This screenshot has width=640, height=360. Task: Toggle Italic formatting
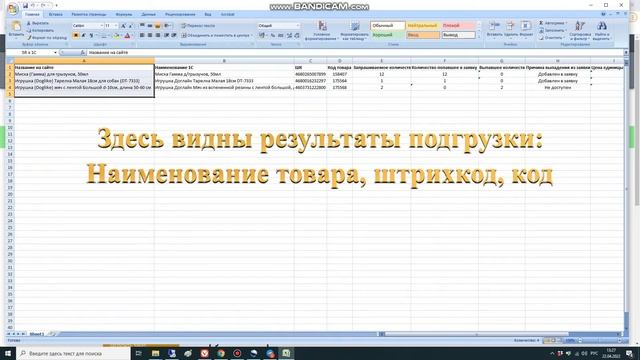coord(83,36)
